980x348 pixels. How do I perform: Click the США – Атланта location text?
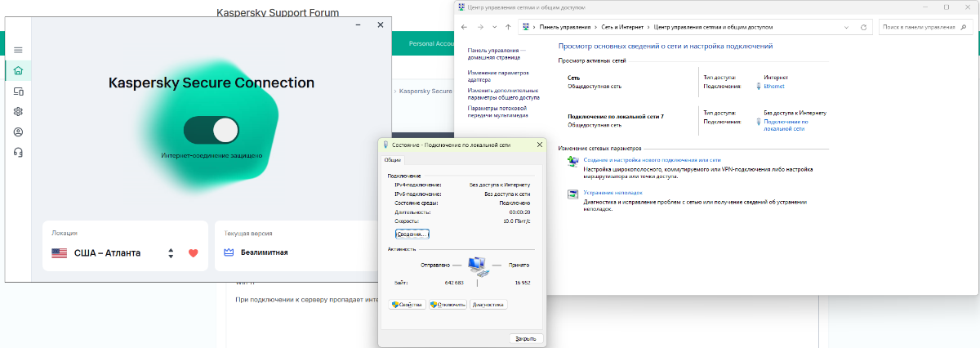point(107,253)
